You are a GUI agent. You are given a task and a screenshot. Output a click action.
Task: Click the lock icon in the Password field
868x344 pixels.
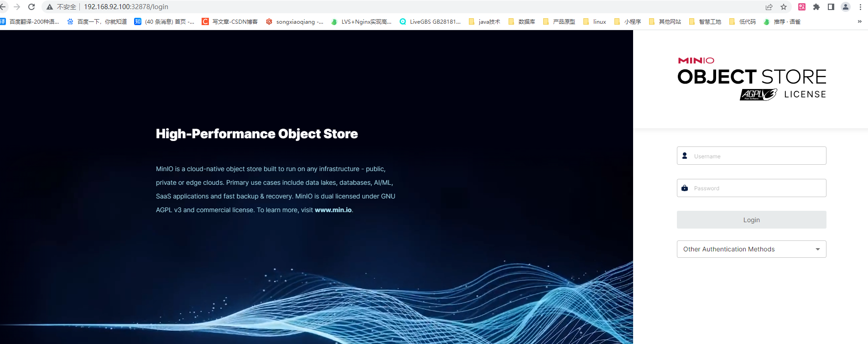(x=685, y=188)
